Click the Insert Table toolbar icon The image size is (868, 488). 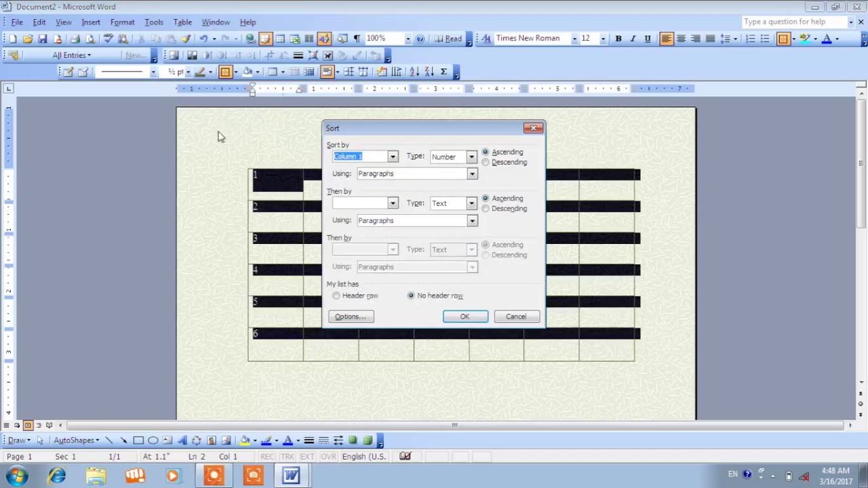pyautogui.click(x=279, y=39)
